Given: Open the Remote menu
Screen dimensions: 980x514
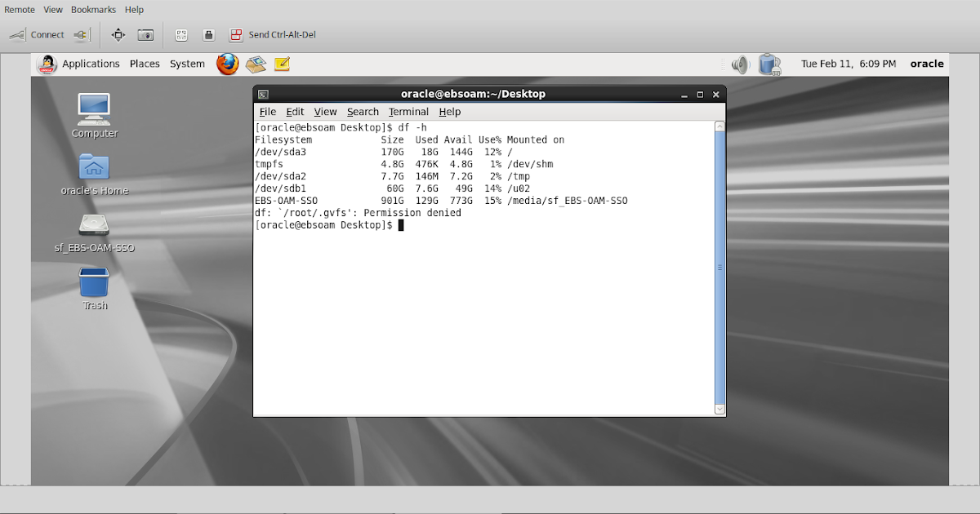Looking at the screenshot, I should pos(20,10).
